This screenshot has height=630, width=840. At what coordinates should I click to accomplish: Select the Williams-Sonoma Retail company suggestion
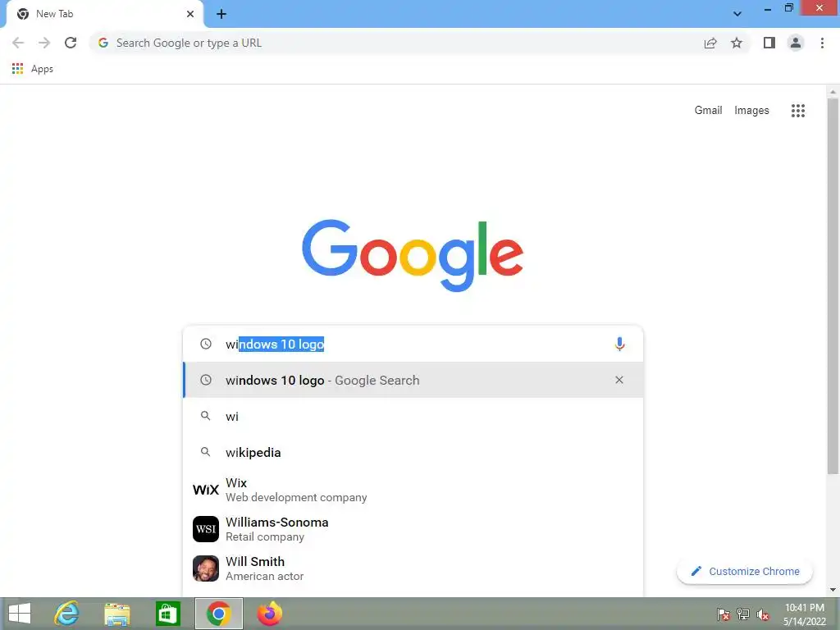413,529
